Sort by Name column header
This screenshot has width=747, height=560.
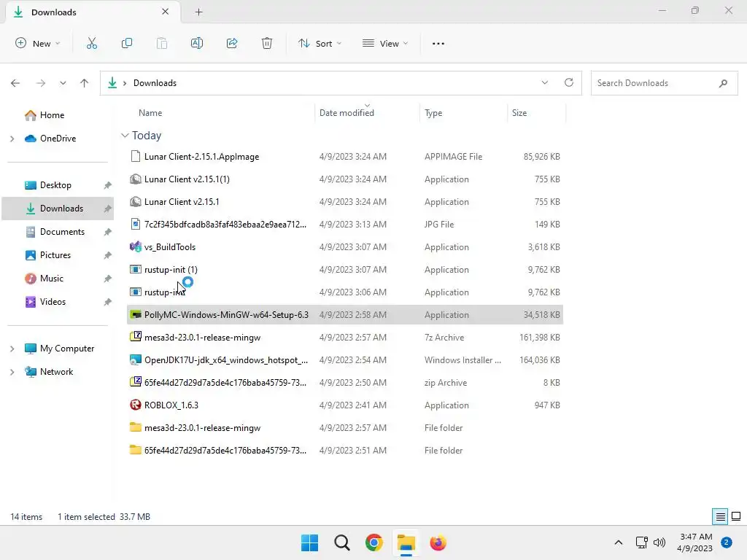tap(150, 113)
